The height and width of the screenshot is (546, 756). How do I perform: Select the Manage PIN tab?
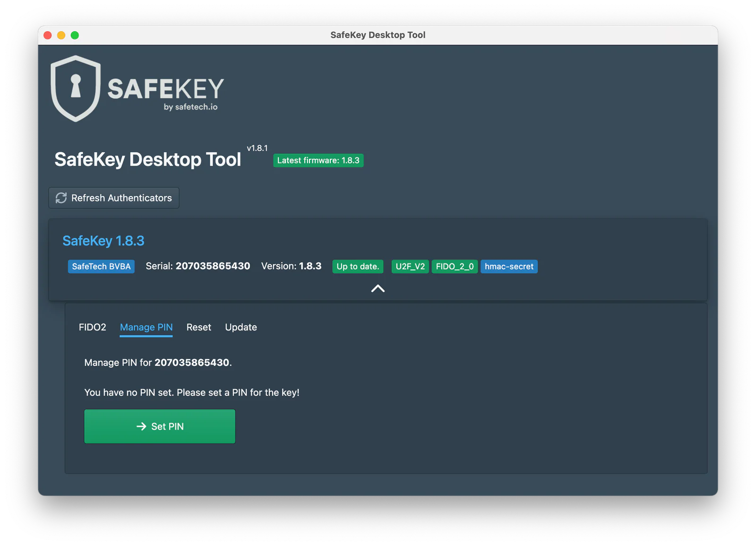(x=146, y=327)
